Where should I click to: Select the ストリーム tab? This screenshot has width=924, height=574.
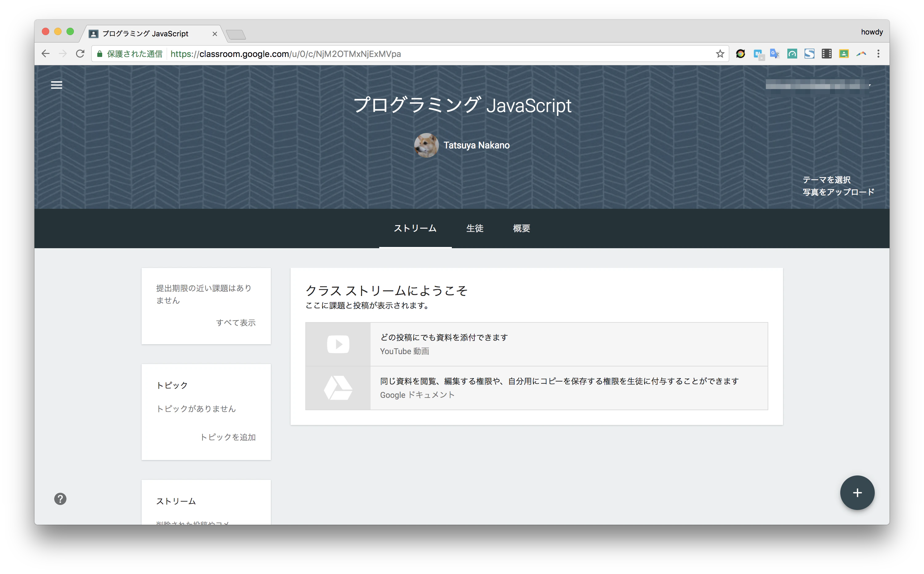tap(415, 228)
